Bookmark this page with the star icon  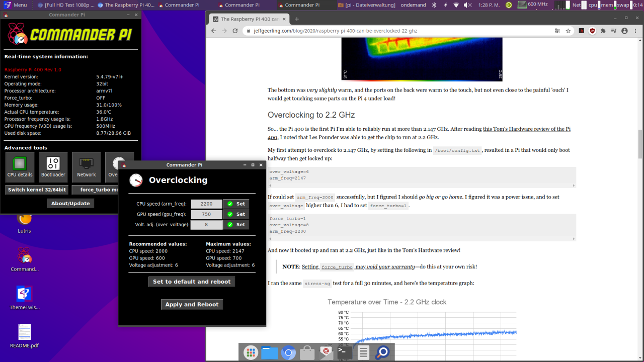tap(568, 31)
